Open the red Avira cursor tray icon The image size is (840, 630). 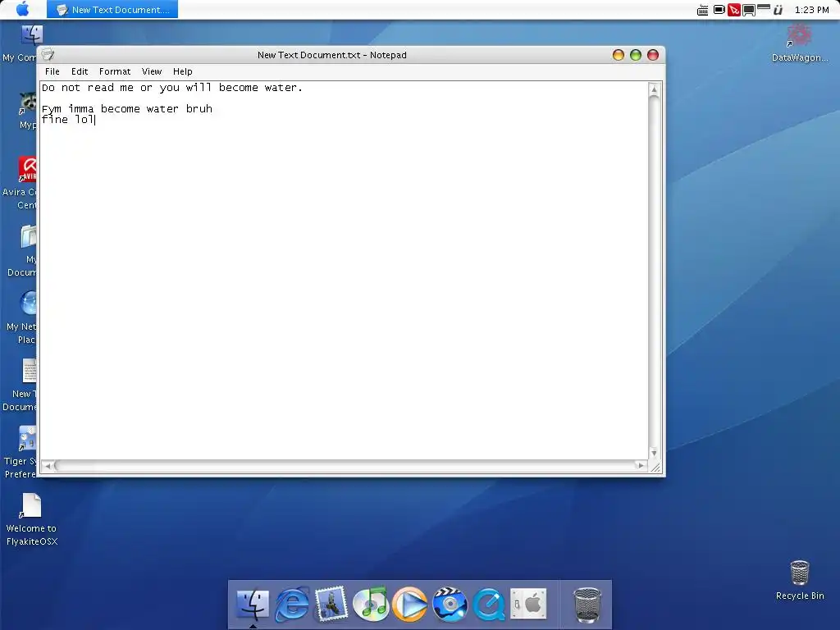coord(734,10)
